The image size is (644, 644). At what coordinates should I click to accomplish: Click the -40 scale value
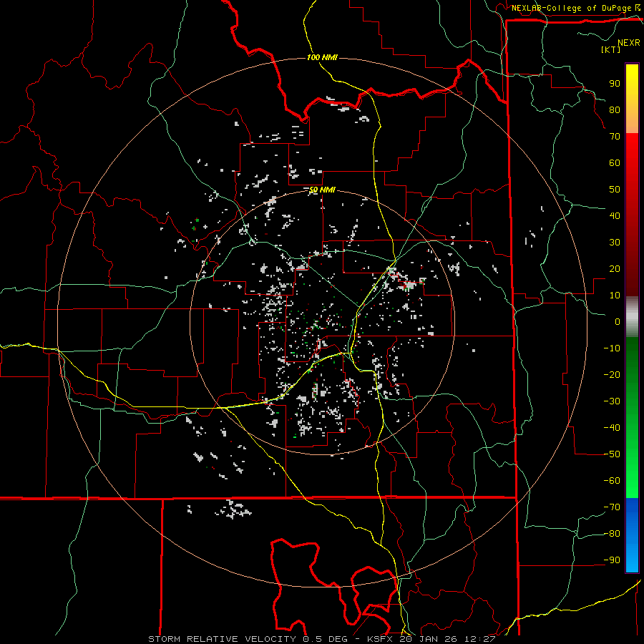612,428
